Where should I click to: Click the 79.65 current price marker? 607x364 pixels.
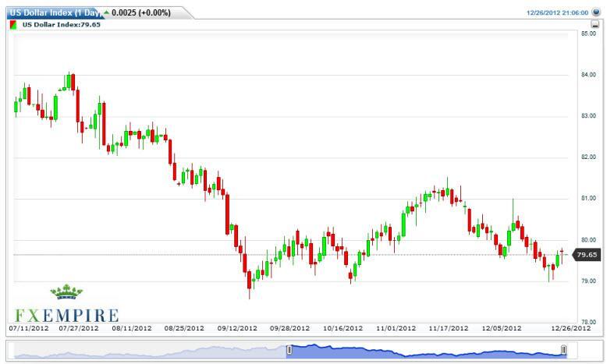point(586,254)
